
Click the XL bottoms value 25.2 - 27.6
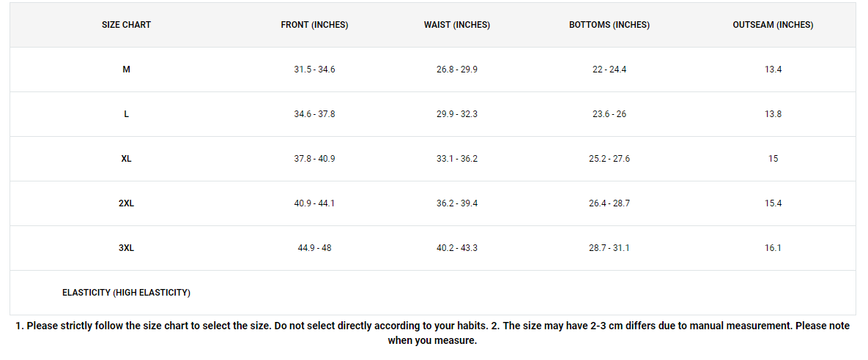(609, 159)
